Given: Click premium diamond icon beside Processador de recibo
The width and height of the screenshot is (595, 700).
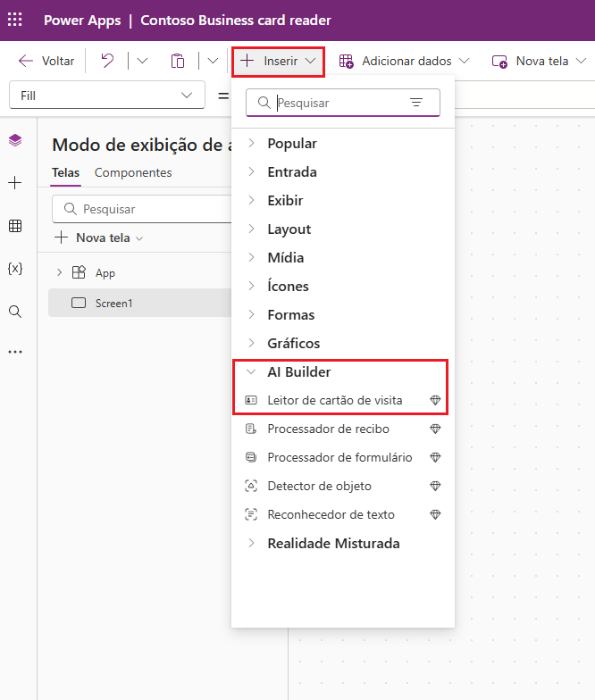Looking at the screenshot, I should 436,429.
